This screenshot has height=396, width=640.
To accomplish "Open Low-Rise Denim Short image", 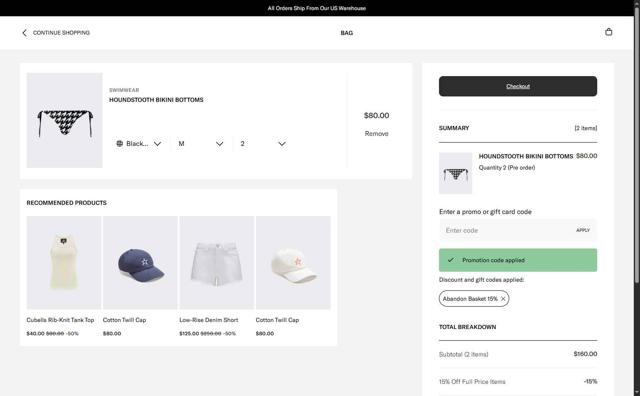I will point(217,263).
